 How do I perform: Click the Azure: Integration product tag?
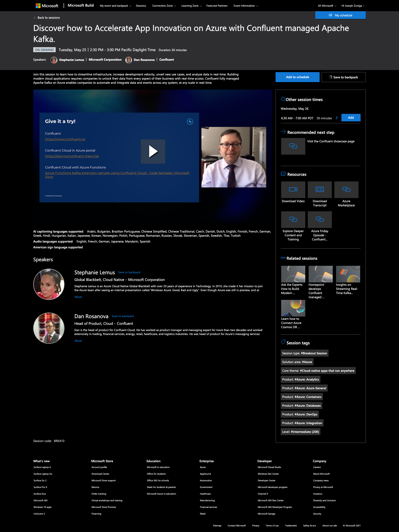(x=302, y=423)
